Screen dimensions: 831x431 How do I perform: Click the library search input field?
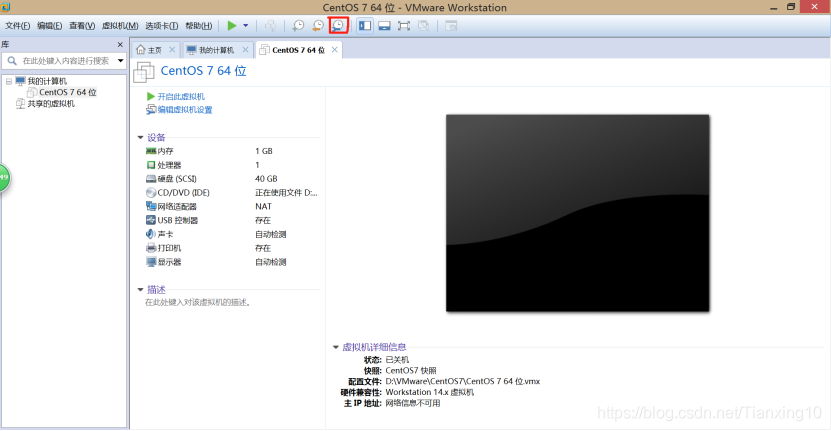coord(66,61)
